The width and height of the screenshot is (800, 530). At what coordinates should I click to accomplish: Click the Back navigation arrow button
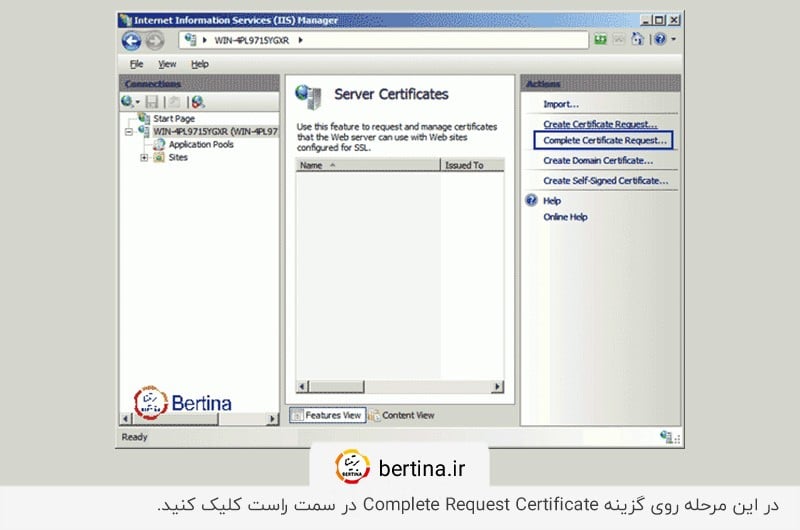click(131, 41)
